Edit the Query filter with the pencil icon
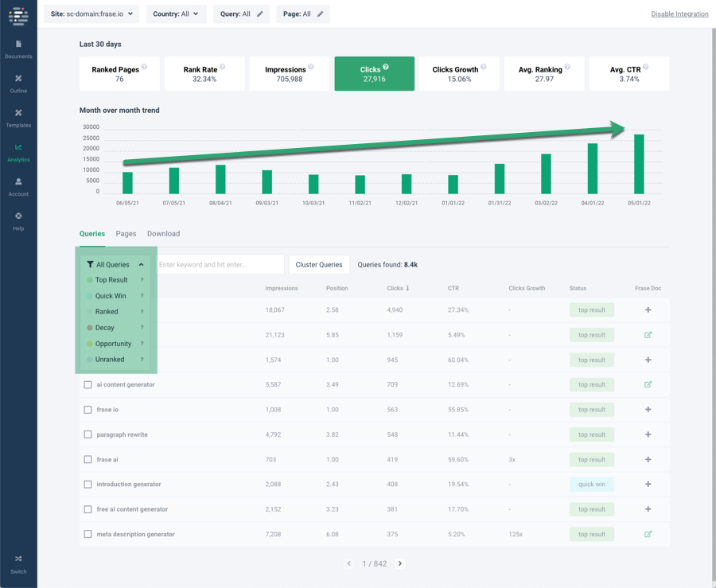The height and width of the screenshot is (588, 716). tap(260, 14)
